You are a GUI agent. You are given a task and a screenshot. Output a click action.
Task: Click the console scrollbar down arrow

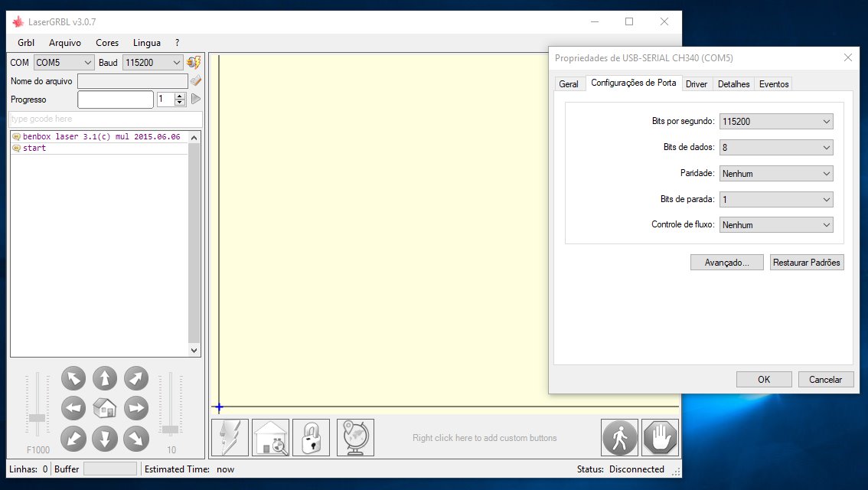click(x=194, y=350)
